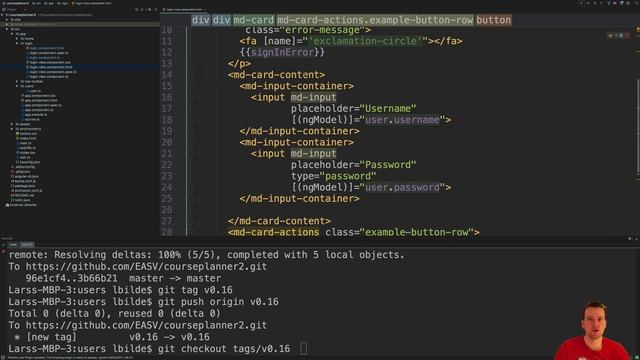Click the Run icon in the main toolbar

(588, 3)
